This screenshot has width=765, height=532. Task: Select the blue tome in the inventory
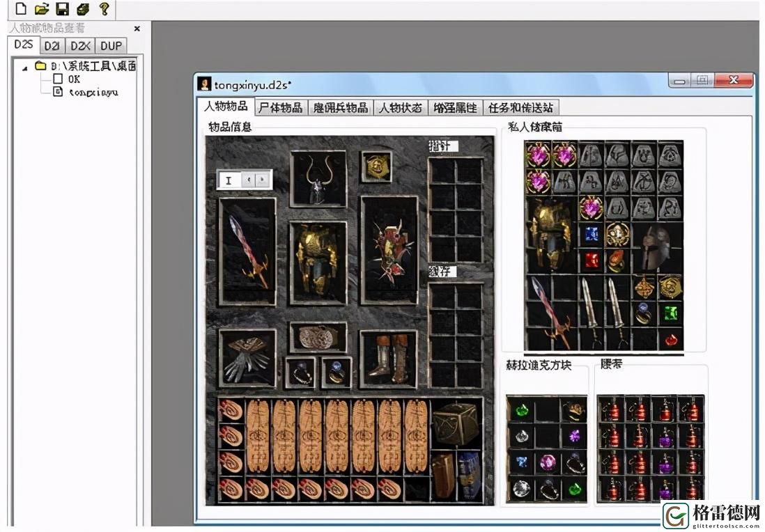470,476
